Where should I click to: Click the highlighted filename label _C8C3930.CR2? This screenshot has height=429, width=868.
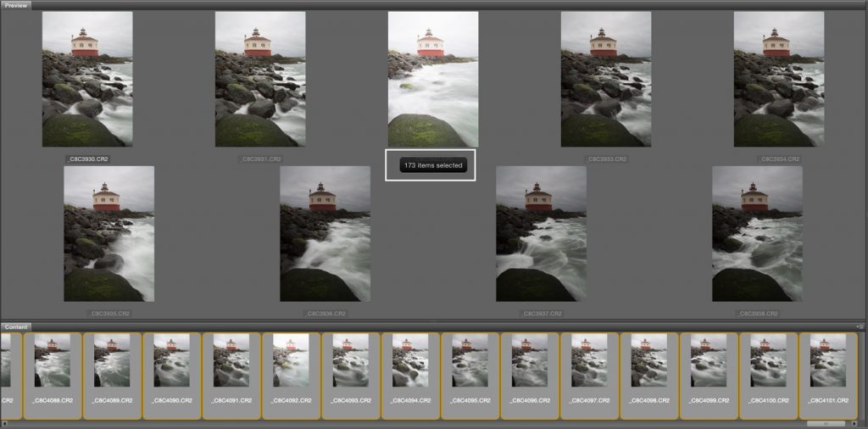point(87,159)
